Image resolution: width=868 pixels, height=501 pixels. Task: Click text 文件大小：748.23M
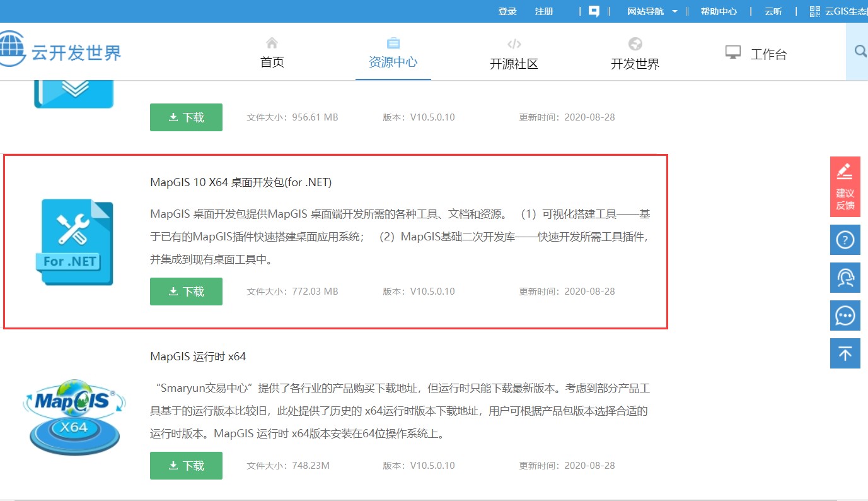(x=288, y=466)
